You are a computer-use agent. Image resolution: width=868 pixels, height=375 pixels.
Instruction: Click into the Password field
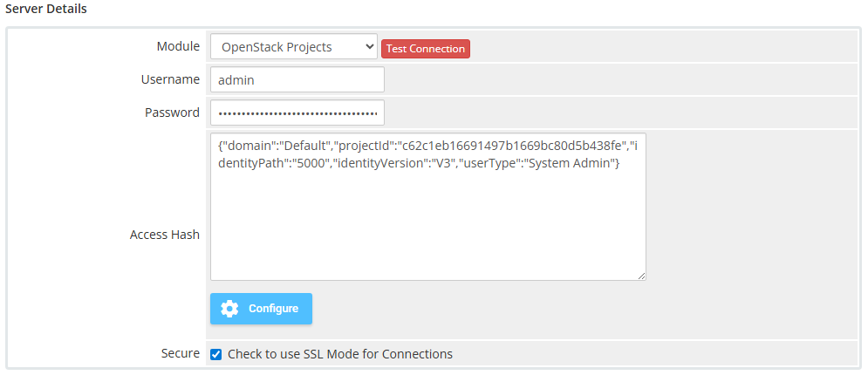click(297, 112)
